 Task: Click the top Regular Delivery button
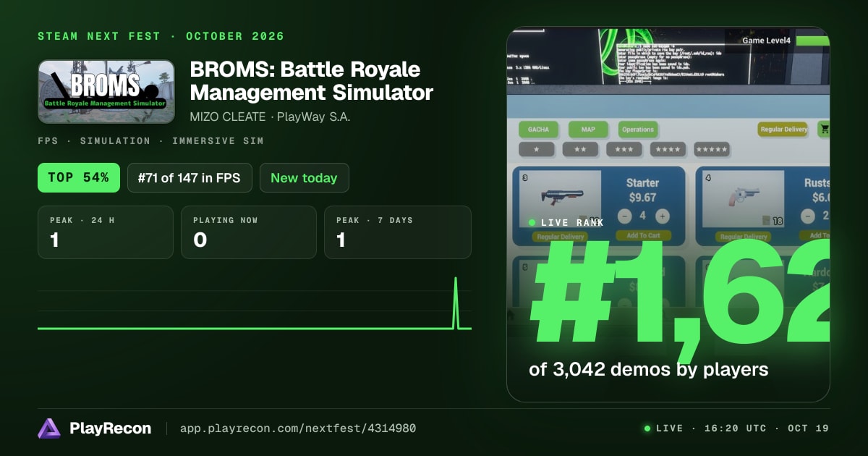[x=783, y=130]
